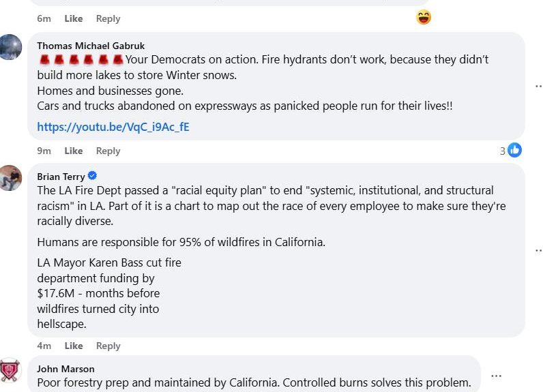Open more options for Thomas Gabruk's comment
Screen dimensions: 543x392
click(538, 86)
